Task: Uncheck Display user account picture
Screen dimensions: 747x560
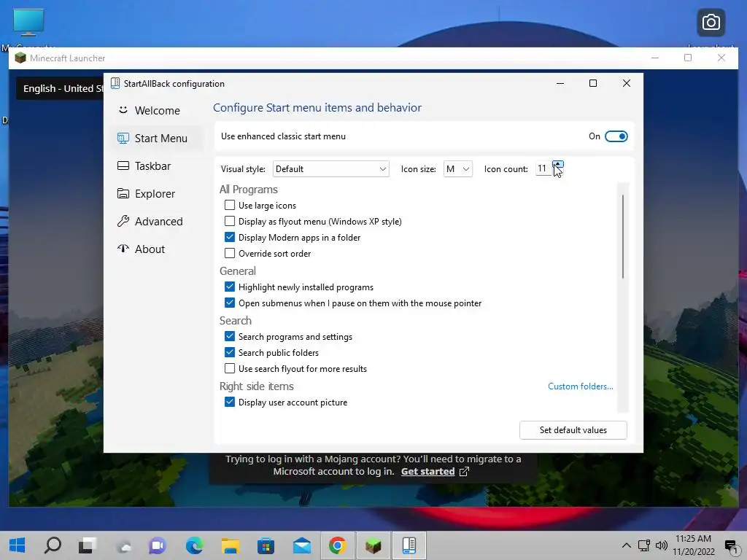Action: pyautogui.click(x=230, y=402)
